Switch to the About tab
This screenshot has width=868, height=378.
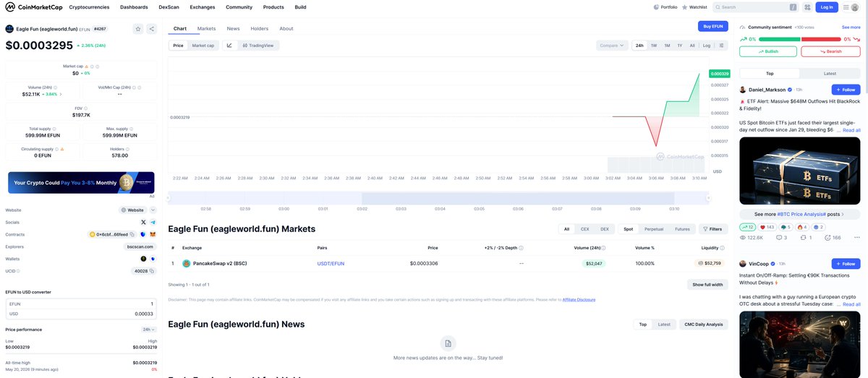[x=286, y=28]
